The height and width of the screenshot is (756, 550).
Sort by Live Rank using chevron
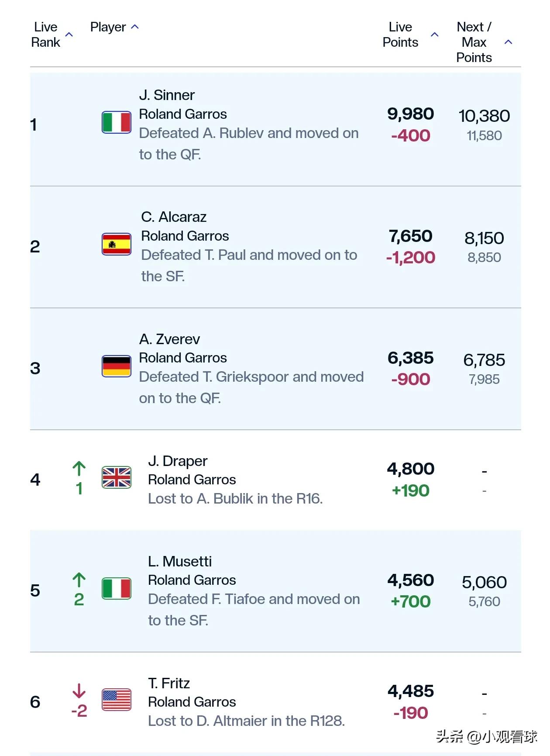(x=69, y=35)
